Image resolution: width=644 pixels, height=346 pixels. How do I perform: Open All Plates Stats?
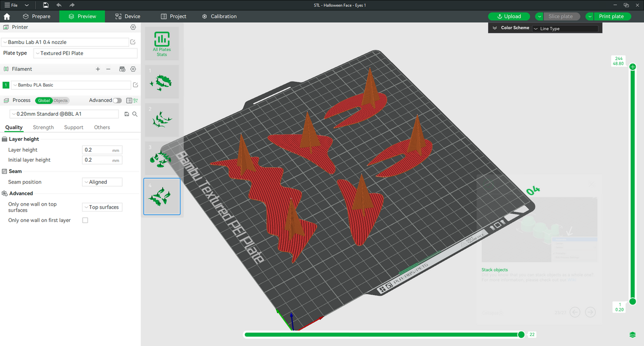point(162,43)
